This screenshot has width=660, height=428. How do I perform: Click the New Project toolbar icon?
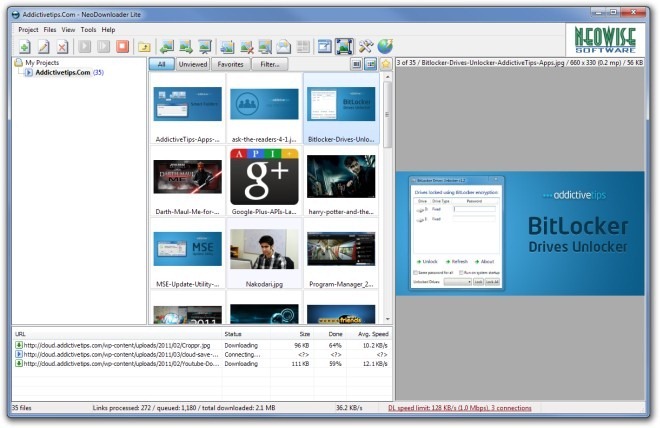point(24,46)
